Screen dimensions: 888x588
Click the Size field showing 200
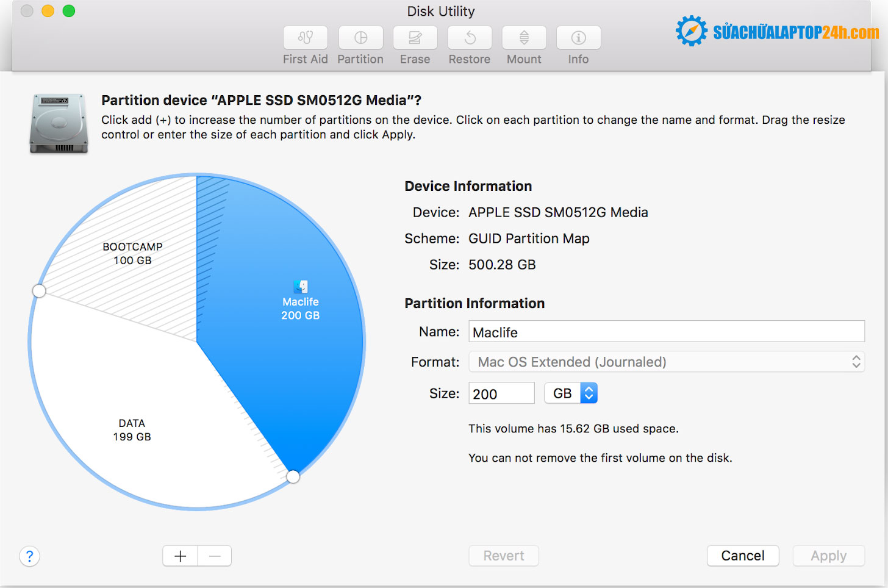501,393
